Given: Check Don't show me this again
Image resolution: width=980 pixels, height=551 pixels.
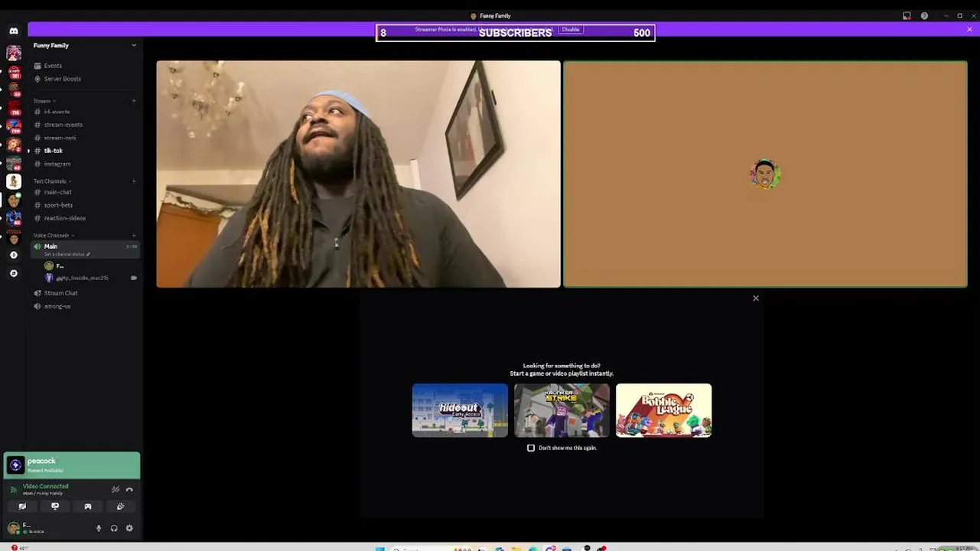Looking at the screenshot, I should pos(531,448).
